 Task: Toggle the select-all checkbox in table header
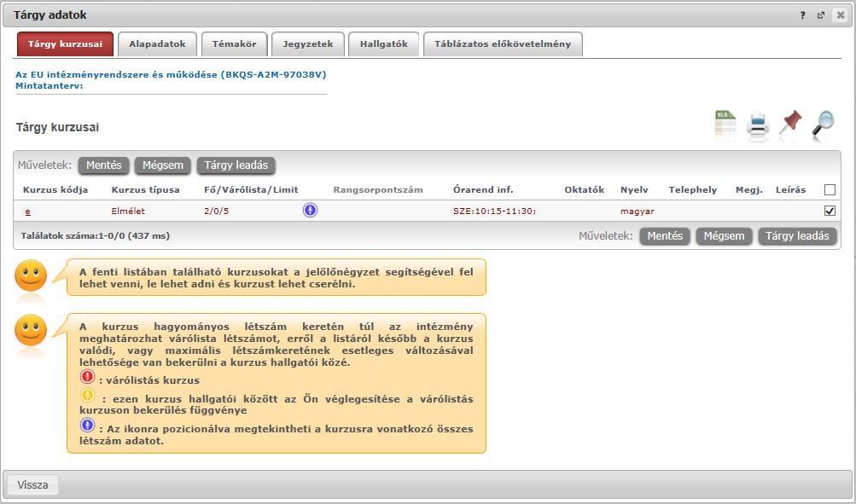(830, 190)
